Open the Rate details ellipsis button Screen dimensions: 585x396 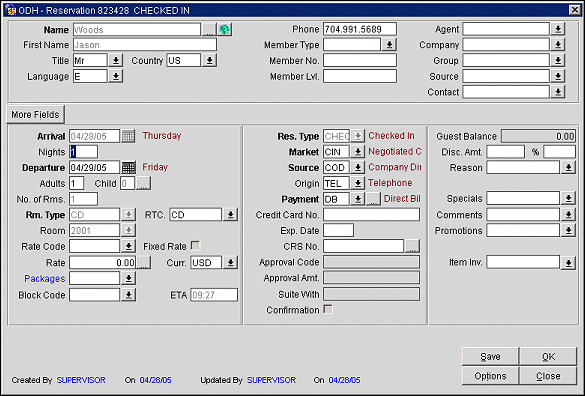(x=143, y=262)
